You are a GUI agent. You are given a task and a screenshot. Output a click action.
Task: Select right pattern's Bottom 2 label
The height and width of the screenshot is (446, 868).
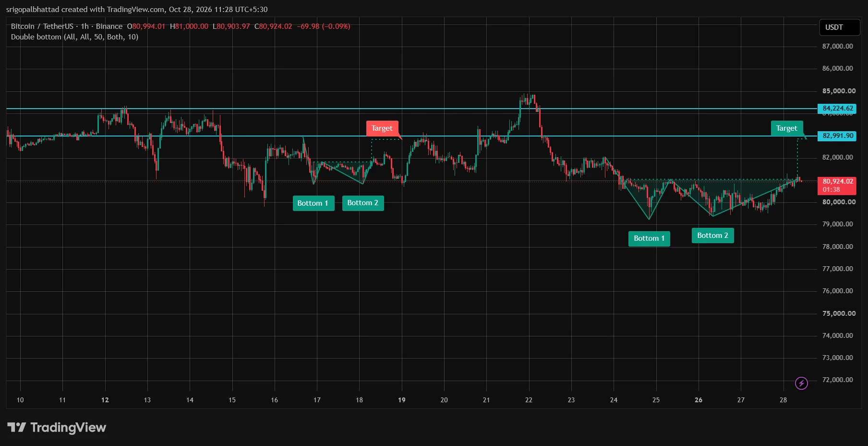pyautogui.click(x=712, y=235)
